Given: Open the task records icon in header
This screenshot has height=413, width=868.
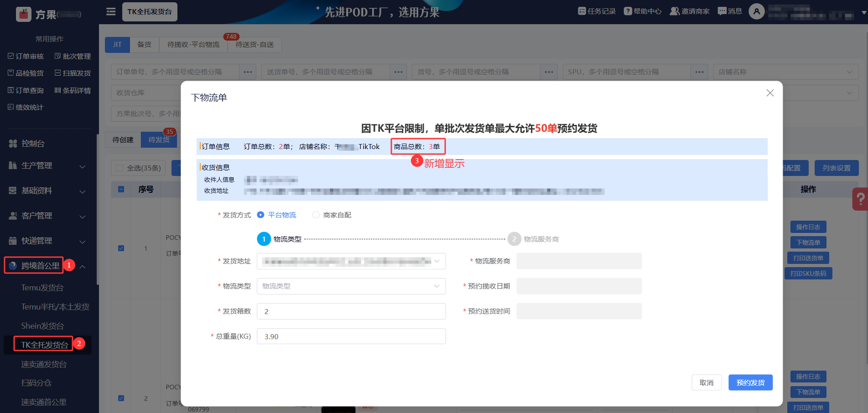Looking at the screenshot, I should point(582,11).
